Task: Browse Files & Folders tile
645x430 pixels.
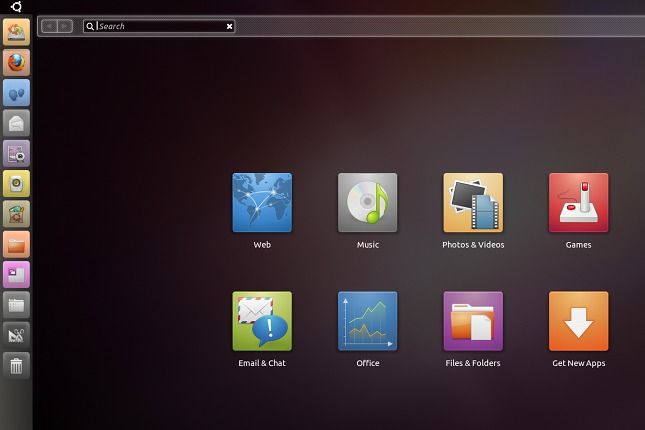Action: [473, 321]
